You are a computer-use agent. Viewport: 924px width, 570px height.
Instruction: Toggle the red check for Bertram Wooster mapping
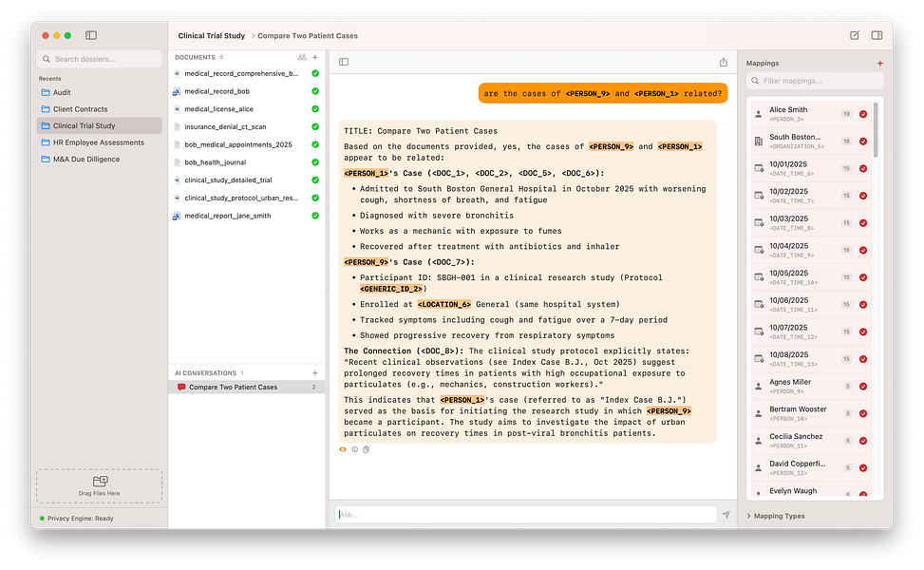(862, 414)
